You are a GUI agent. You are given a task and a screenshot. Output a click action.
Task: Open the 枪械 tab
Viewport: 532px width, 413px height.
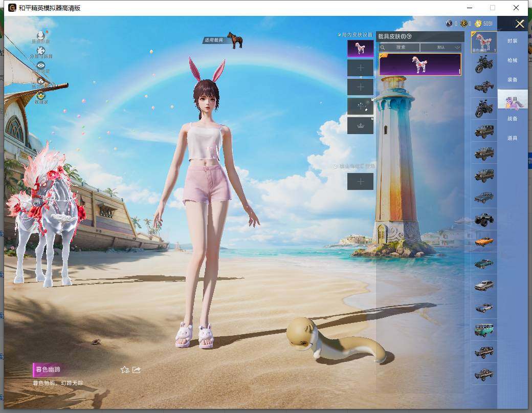513,60
